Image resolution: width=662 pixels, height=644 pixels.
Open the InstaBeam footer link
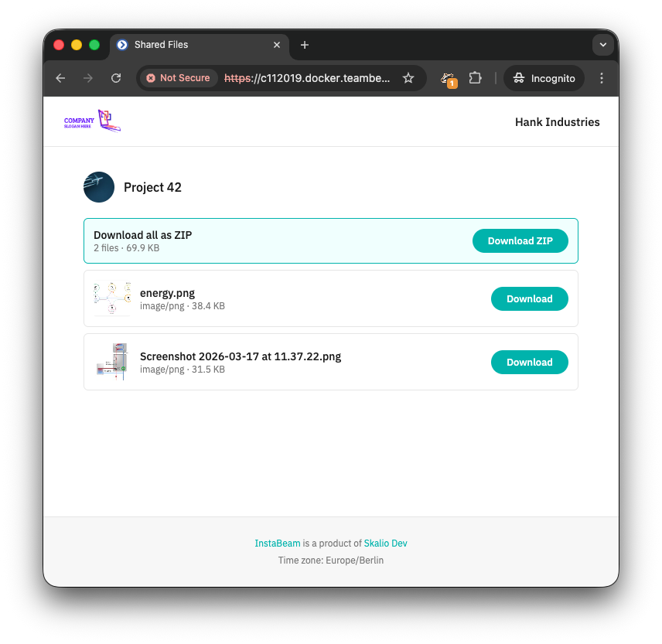[x=277, y=543]
